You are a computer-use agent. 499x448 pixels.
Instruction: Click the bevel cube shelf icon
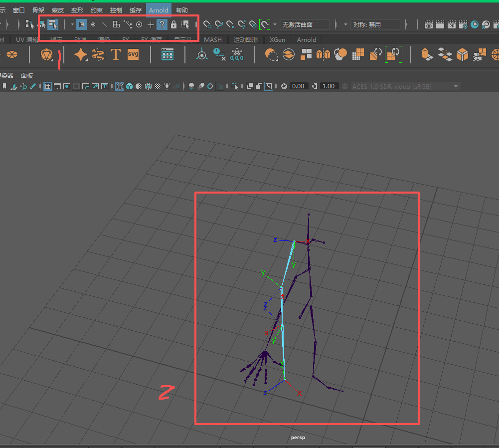coord(462,54)
